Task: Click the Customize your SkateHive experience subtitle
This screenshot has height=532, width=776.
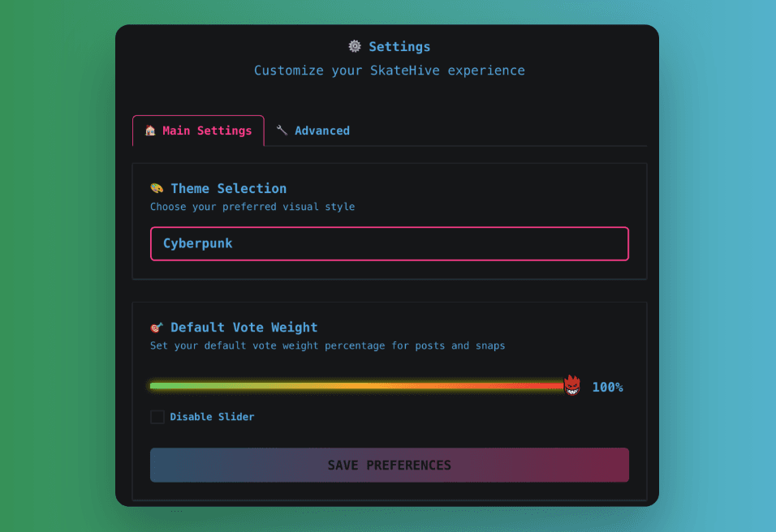Action: tap(390, 71)
